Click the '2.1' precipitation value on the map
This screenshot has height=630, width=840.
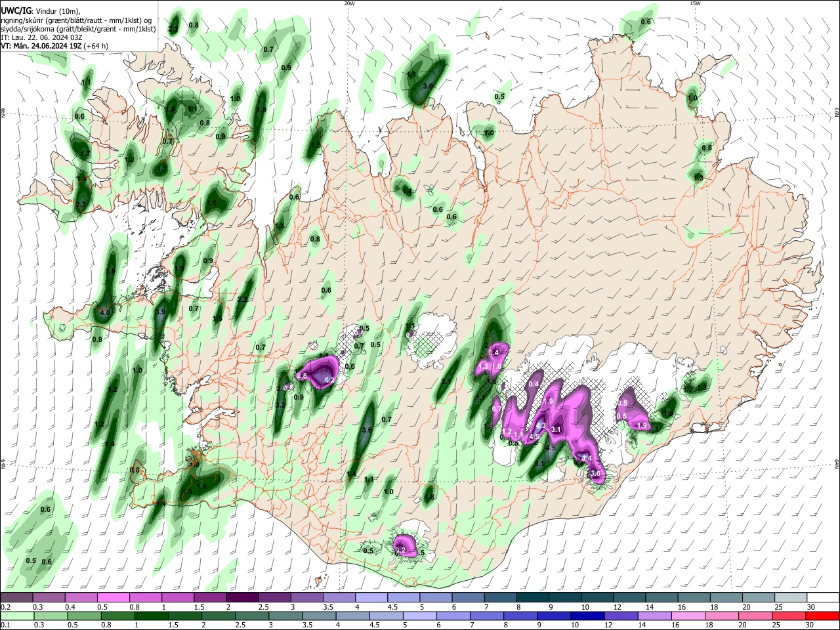[446, 381]
